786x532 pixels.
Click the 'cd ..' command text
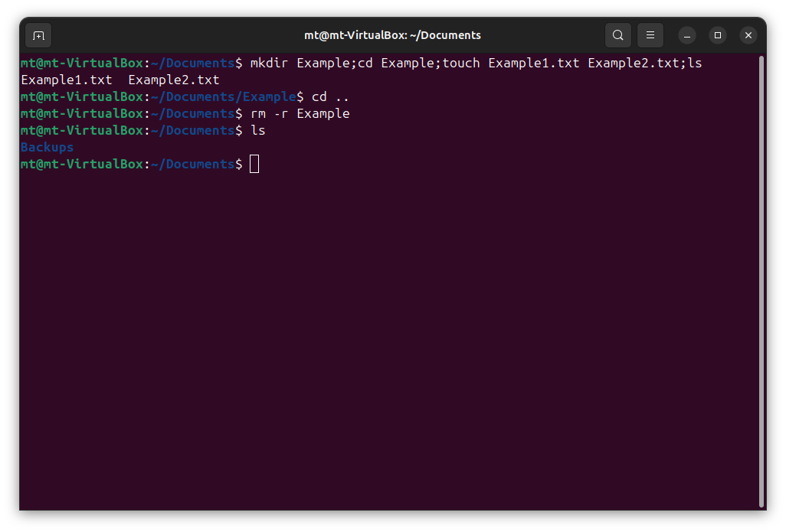(x=330, y=96)
